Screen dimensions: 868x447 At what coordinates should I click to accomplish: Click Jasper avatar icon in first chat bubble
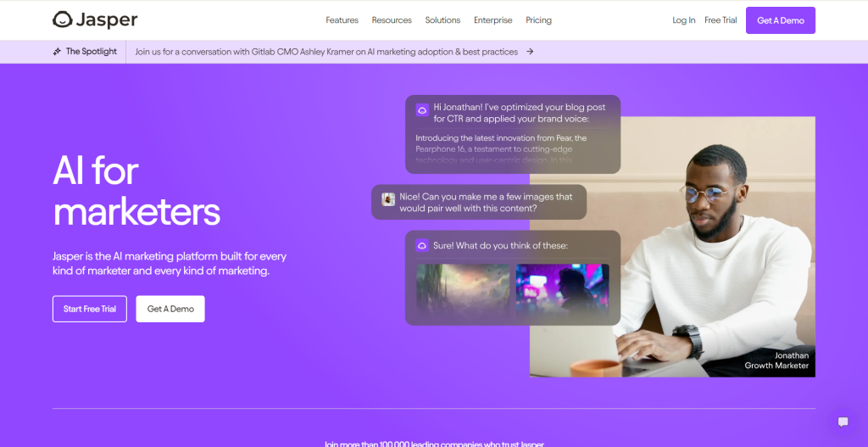pos(421,109)
